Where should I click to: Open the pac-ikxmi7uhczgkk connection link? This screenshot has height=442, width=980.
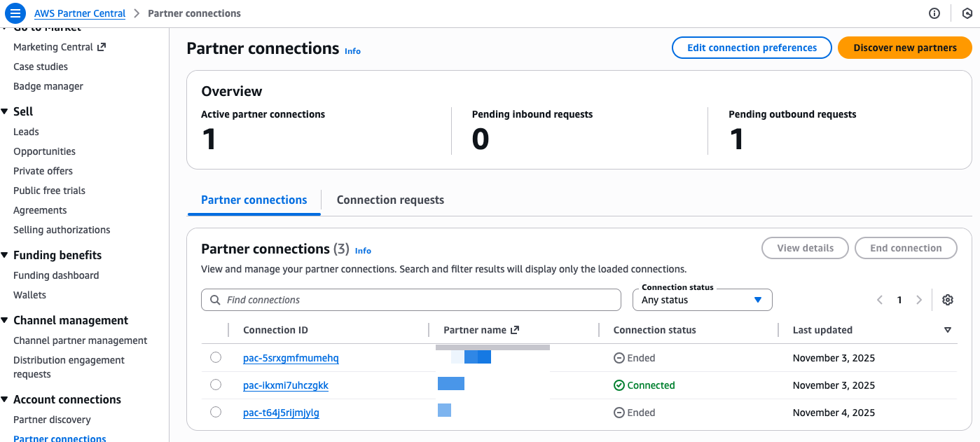(x=286, y=385)
